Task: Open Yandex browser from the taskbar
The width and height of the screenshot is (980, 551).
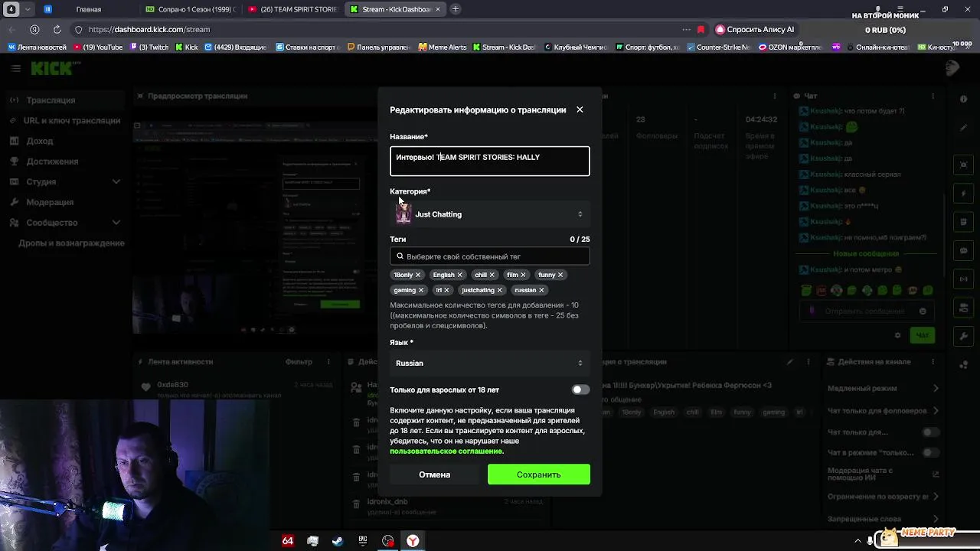Action: tap(413, 541)
